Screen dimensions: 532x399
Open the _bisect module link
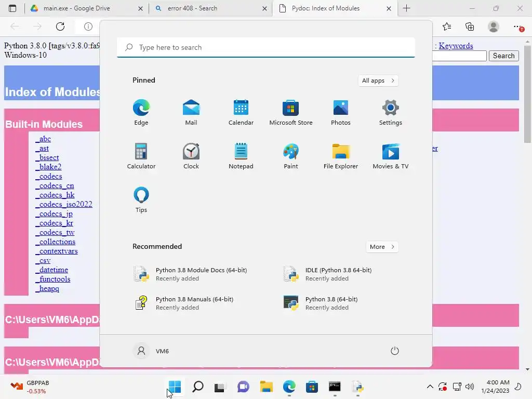coord(47,157)
